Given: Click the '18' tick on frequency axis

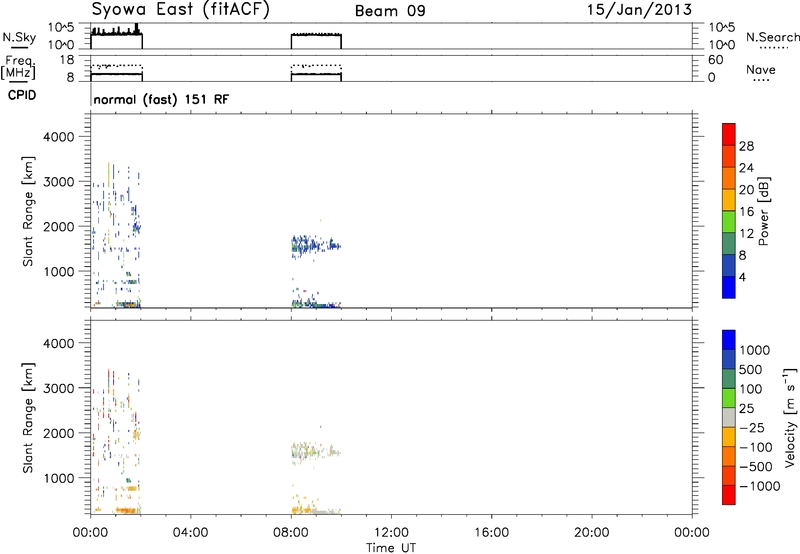Looking at the screenshot, I should pos(68,60).
